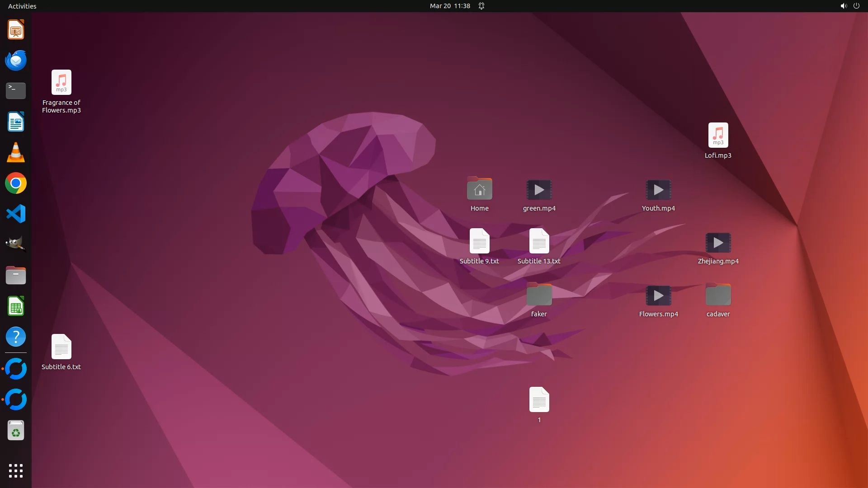Open Visual Studio Code icon
This screenshot has height=488, width=868.
(16, 214)
